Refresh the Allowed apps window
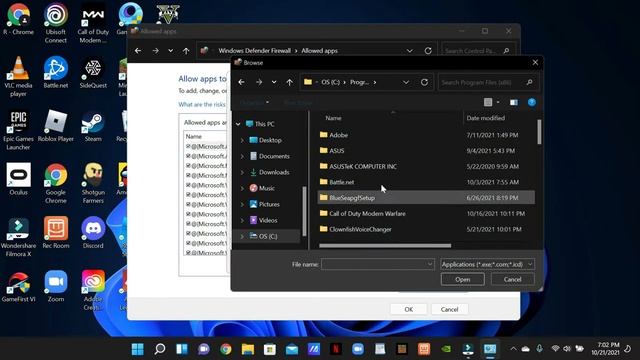Screen dimensions: 640x360 pyautogui.click(x=428, y=51)
